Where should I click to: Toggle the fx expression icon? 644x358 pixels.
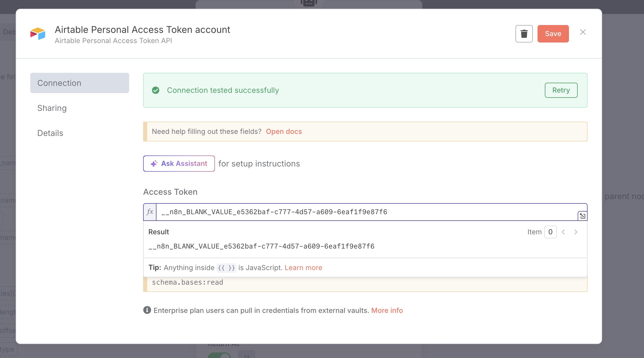pos(150,212)
